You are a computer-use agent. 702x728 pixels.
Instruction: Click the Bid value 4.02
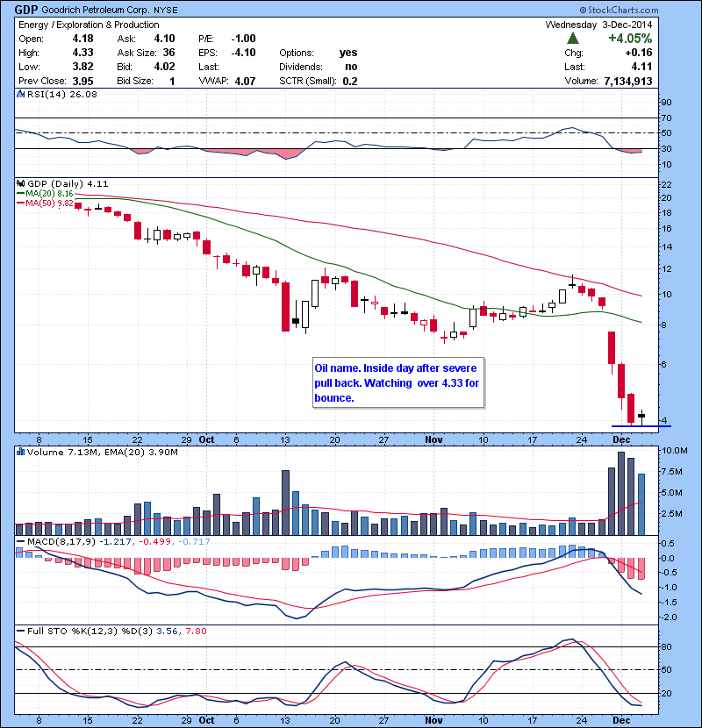coord(165,67)
